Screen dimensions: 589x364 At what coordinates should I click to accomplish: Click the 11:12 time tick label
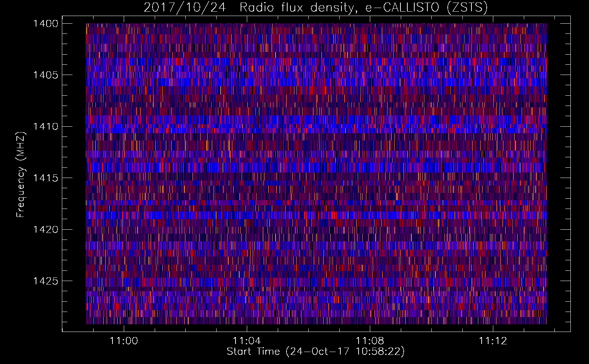coord(493,341)
